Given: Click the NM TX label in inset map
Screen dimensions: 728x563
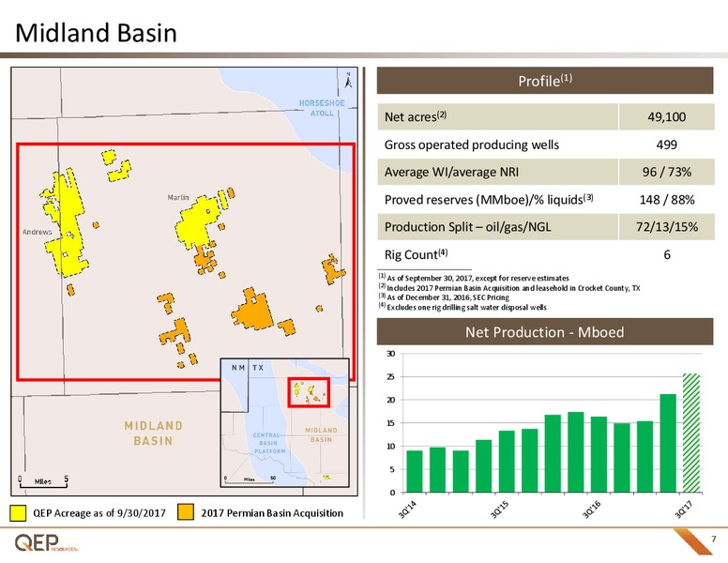Looking at the screenshot, I should [248, 368].
